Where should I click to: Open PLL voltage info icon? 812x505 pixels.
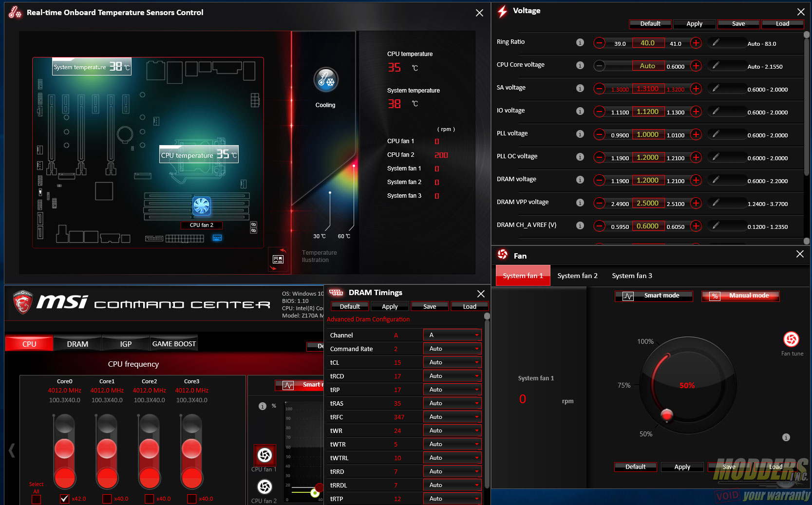(x=580, y=134)
